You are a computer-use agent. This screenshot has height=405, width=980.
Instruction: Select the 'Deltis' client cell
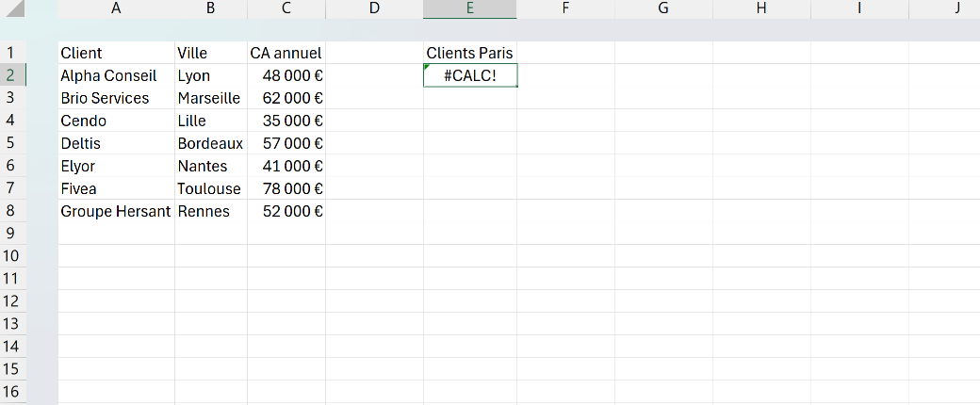click(x=116, y=143)
